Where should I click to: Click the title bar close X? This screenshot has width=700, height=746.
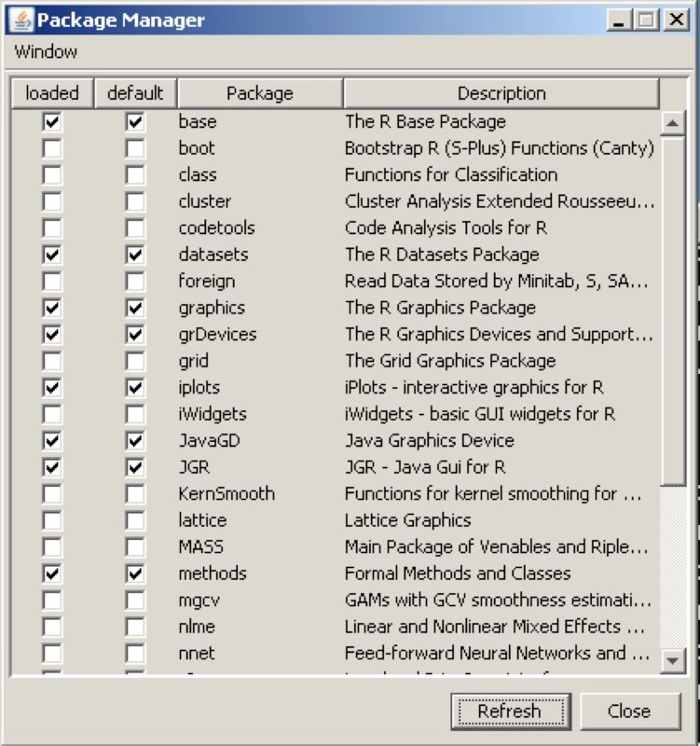[677, 20]
